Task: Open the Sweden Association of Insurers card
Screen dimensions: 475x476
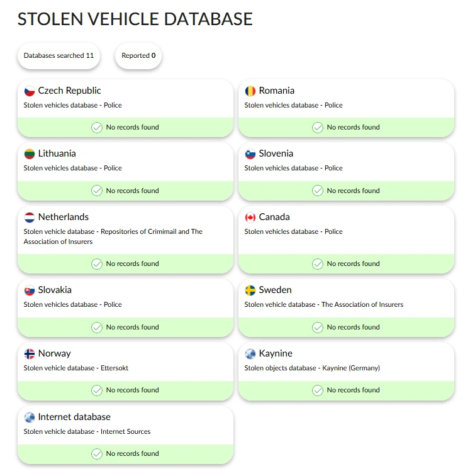Action: tap(347, 308)
